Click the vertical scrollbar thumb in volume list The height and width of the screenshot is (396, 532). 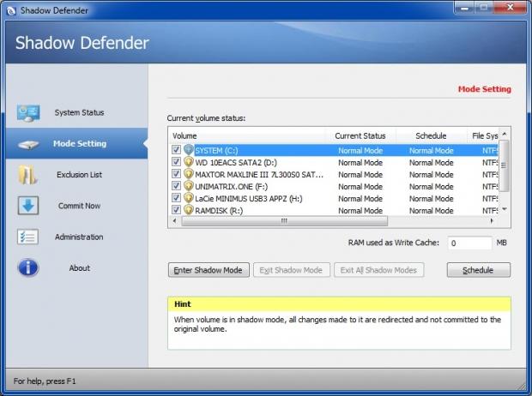pos(505,165)
